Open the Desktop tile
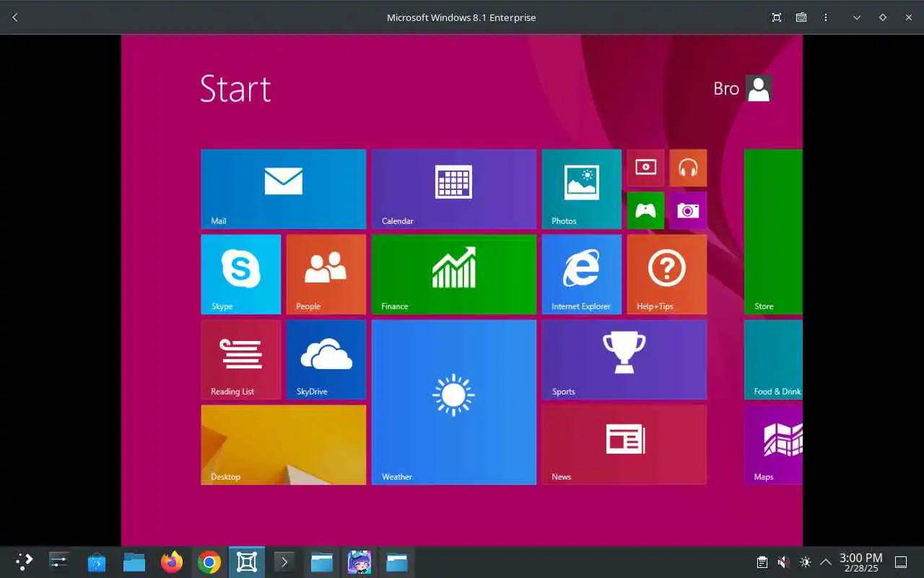This screenshot has width=924, height=578. pyautogui.click(x=283, y=445)
